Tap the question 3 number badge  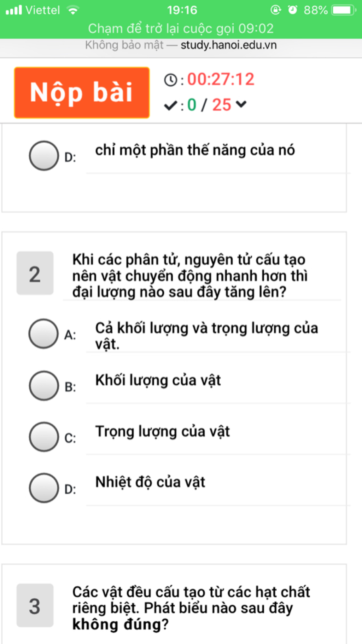point(35,605)
